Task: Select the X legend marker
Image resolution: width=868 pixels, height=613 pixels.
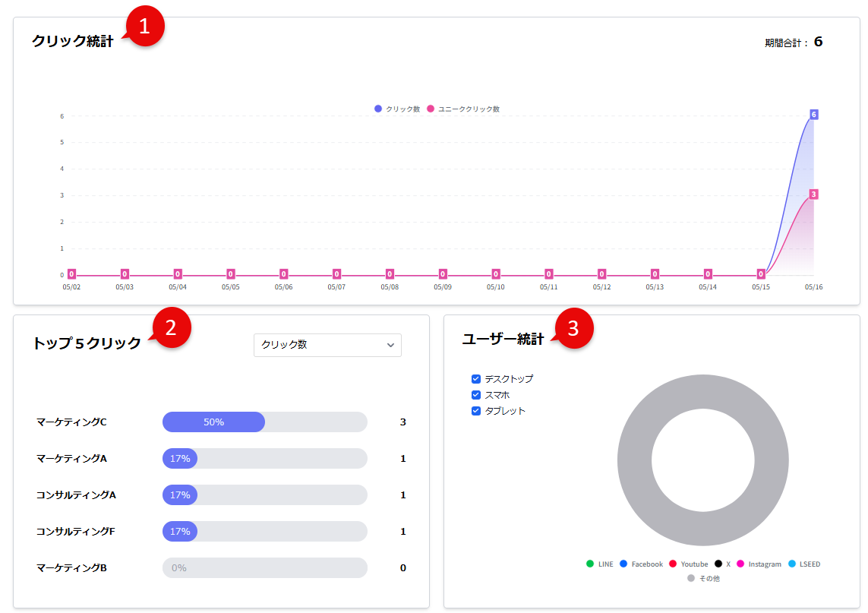Action: (x=718, y=564)
